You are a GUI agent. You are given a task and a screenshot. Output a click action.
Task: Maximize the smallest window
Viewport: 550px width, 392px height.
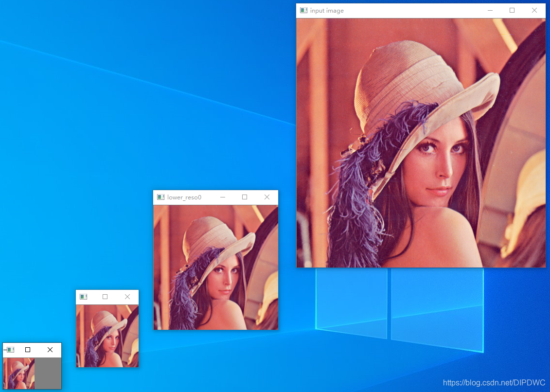click(28, 350)
